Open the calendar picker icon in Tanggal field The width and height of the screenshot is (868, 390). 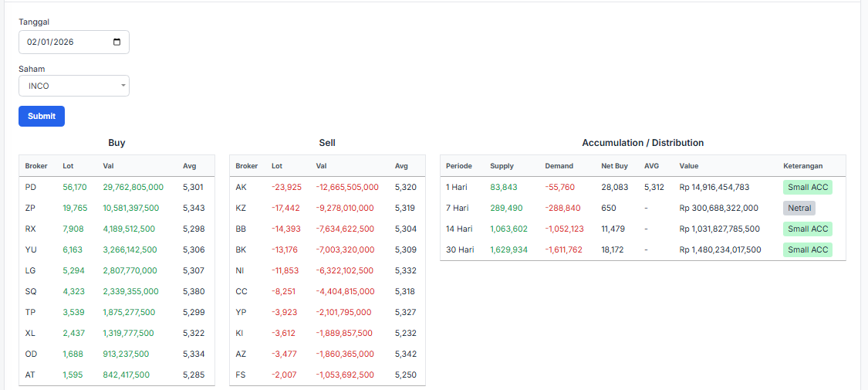click(117, 42)
